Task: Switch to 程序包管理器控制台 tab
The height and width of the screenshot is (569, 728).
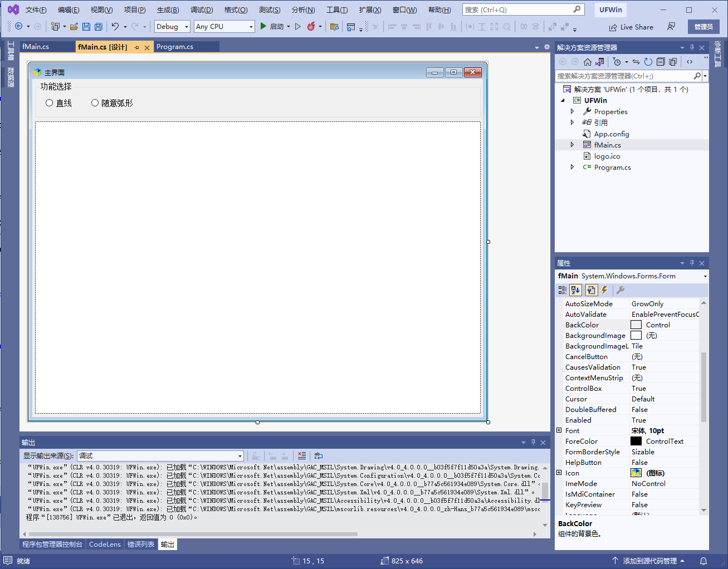Action: click(x=52, y=544)
